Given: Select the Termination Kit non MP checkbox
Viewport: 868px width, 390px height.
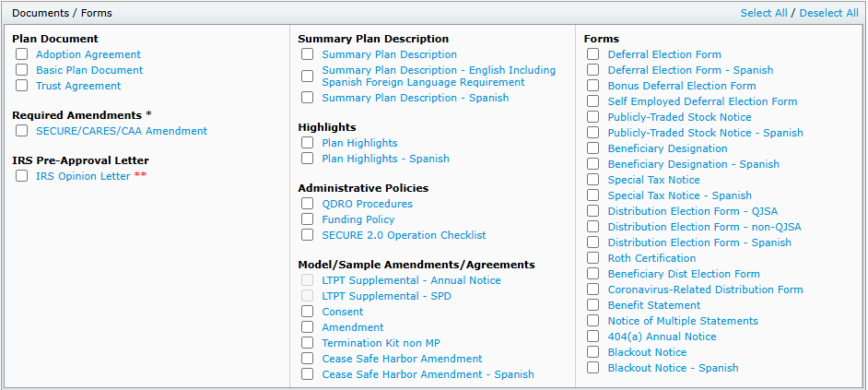Looking at the screenshot, I should [x=308, y=343].
